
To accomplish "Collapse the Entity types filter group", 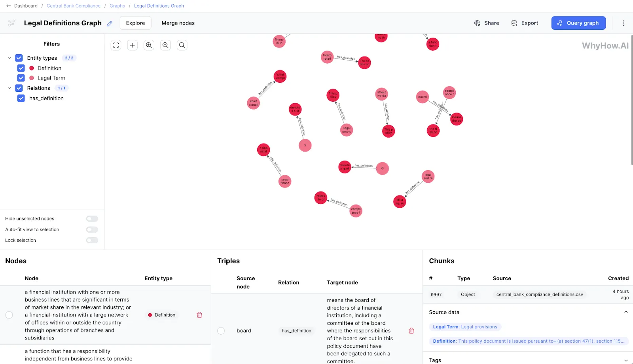I will click(x=9, y=58).
